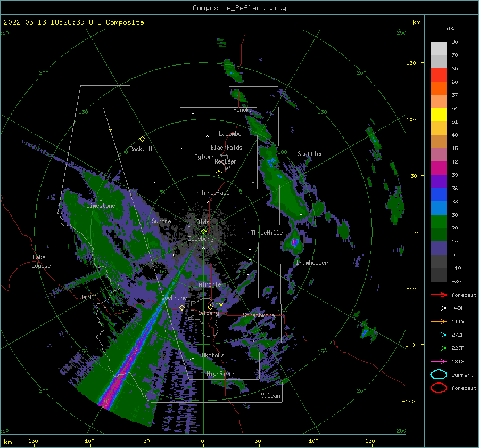Select the Airdrie city label
This screenshot has width=479, height=448.
pos(210,284)
